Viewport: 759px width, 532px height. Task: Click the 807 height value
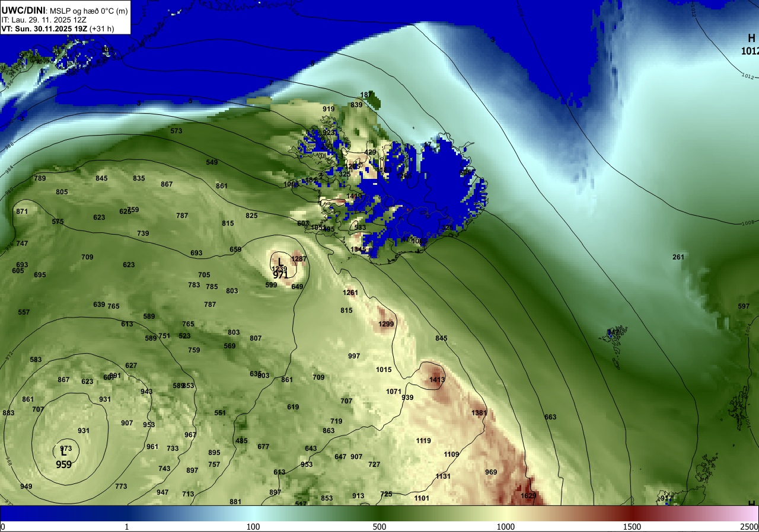click(x=256, y=338)
